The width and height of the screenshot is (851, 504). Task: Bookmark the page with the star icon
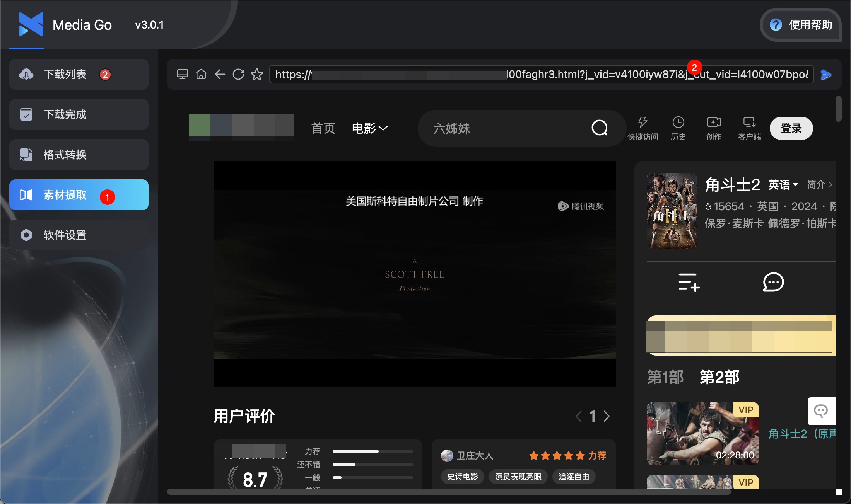point(256,74)
